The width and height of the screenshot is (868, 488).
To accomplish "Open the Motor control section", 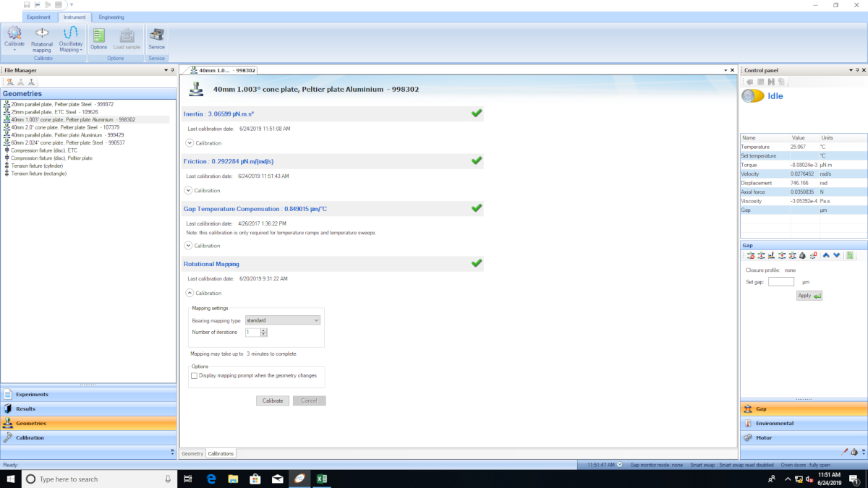I will click(804, 437).
